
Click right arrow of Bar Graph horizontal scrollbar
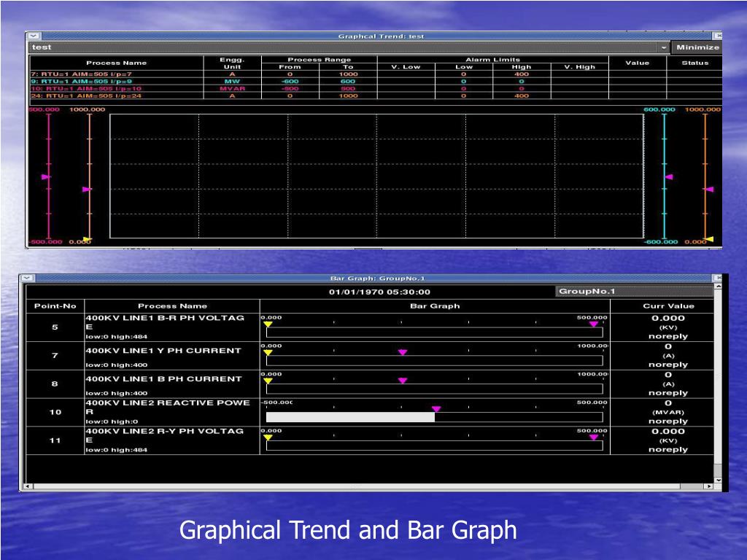click(x=709, y=486)
